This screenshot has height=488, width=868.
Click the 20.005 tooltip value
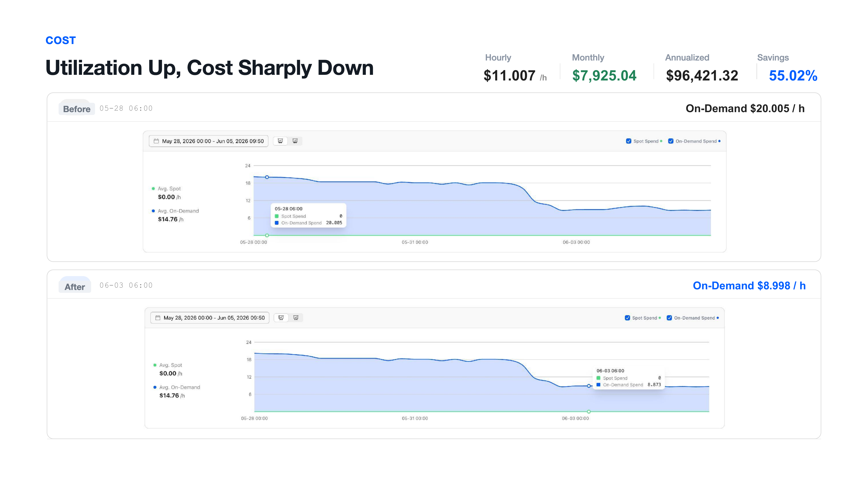tap(334, 223)
